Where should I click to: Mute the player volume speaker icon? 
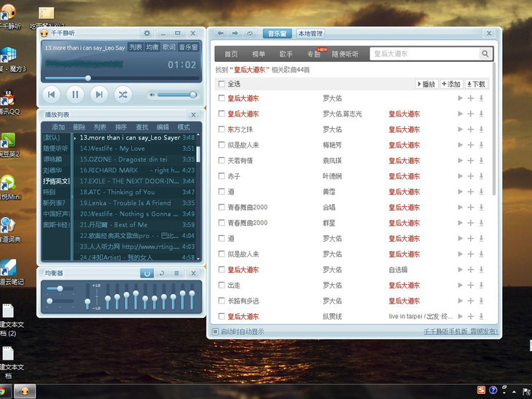pos(152,95)
